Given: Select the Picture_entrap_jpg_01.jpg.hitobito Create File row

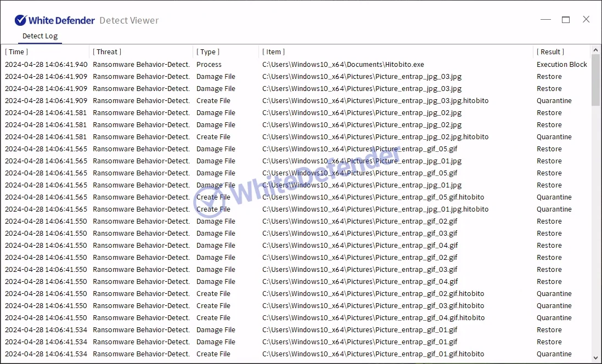Looking at the screenshot, I should click(x=375, y=209).
